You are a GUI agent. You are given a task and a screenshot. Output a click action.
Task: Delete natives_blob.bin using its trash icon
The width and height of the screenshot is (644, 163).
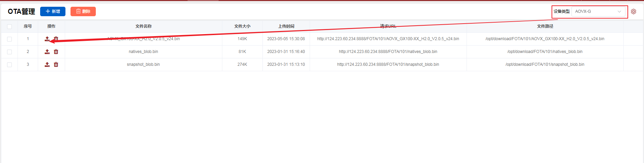pos(56,52)
